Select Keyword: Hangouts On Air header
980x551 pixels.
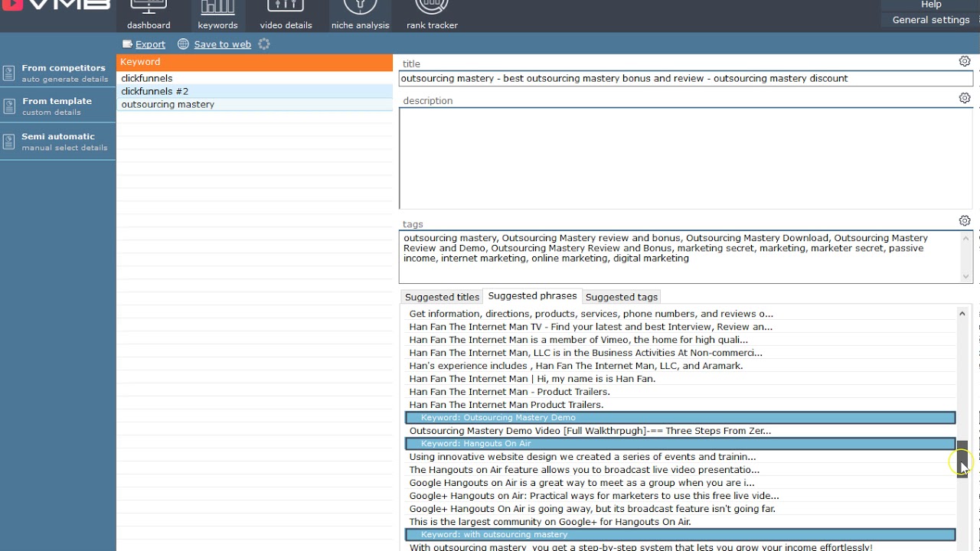click(x=680, y=444)
